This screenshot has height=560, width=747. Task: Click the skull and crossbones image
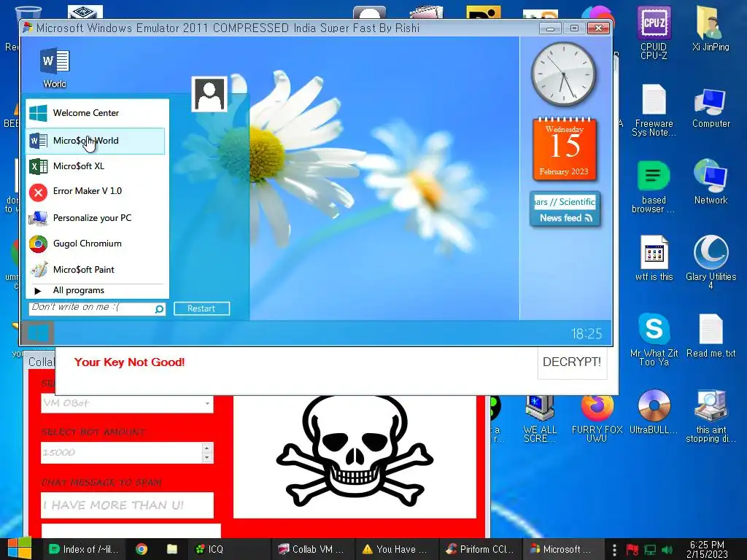[355, 451]
